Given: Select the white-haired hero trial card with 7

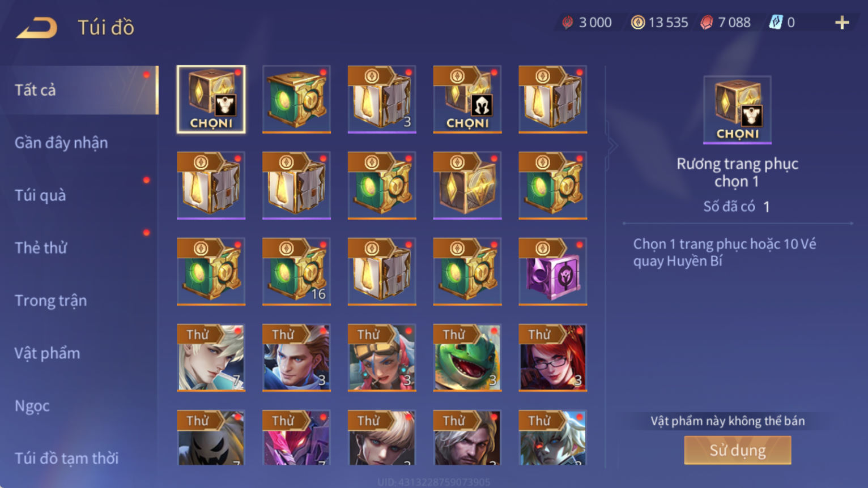Looking at the screenshot, I should (x=211, y=357).
